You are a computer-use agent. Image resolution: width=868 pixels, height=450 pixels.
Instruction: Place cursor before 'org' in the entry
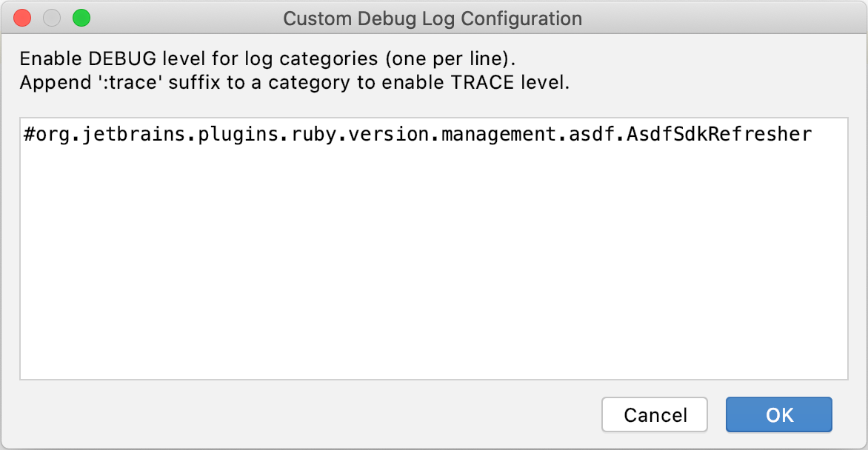coord(34,134)
